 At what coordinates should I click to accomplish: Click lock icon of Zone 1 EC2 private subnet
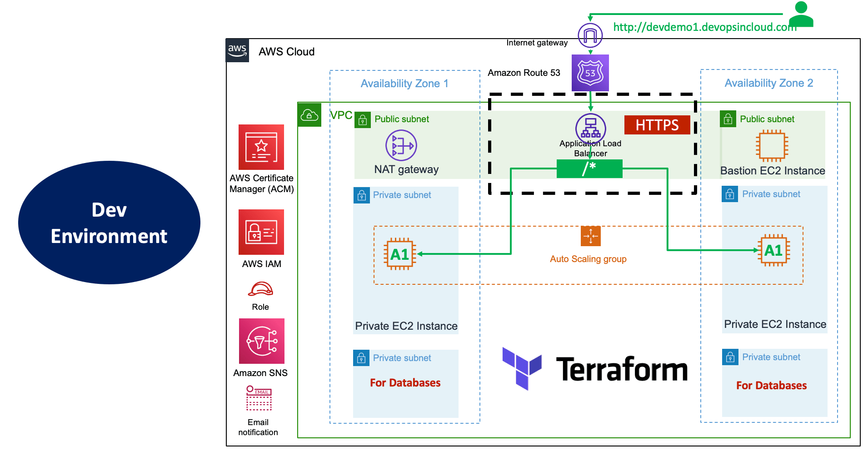pyautogui.click(x=362, y=195)
